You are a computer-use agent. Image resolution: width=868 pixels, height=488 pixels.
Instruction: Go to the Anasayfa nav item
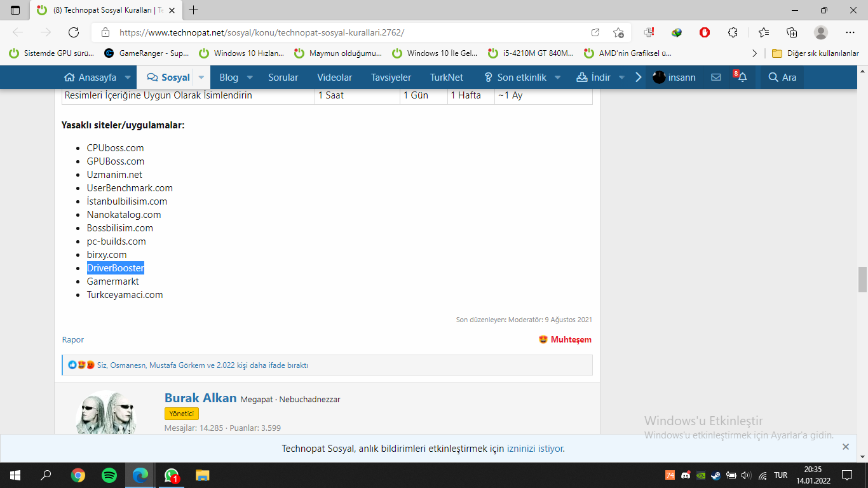point(90,78)
